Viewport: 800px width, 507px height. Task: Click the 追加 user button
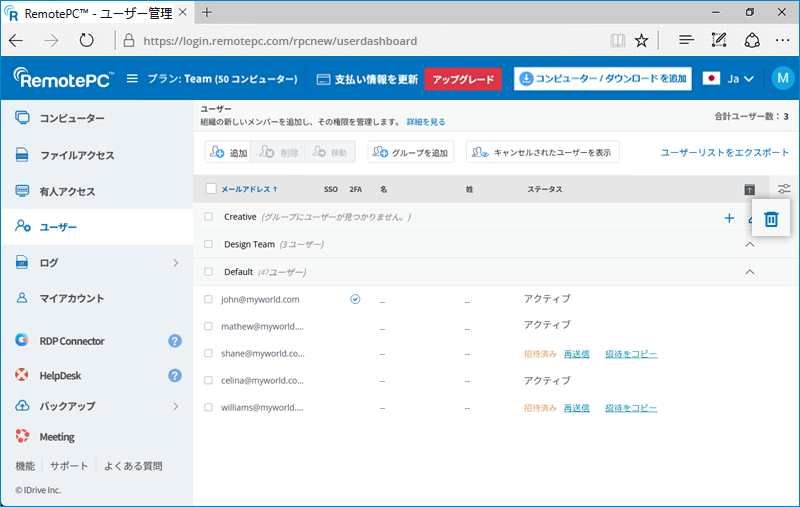click(228, 152)
